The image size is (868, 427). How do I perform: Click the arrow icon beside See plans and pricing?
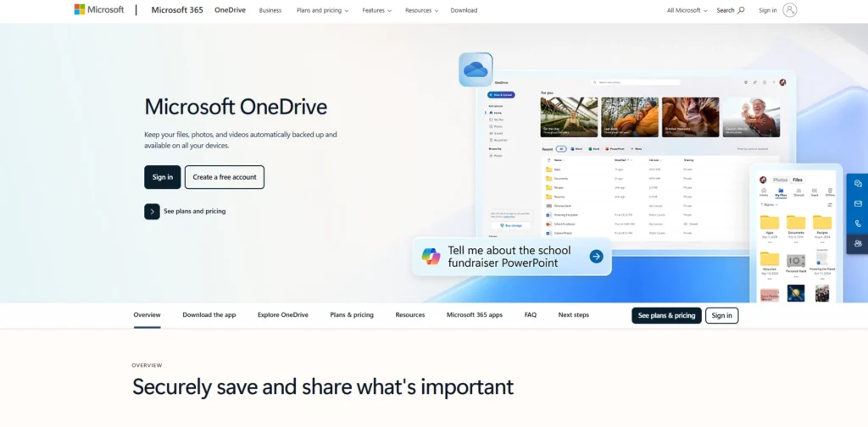pyautogui.click(x=152, y=211)
